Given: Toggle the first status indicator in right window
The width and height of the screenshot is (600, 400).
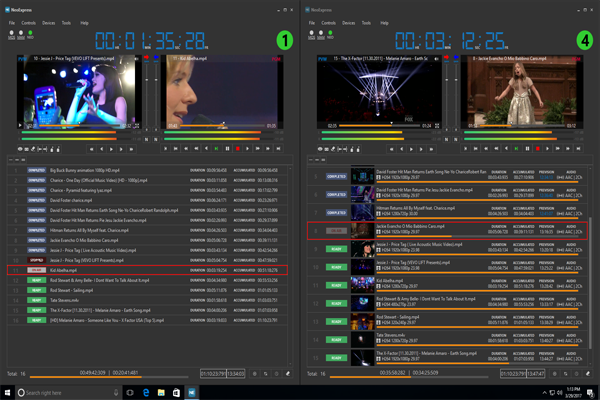Looking at the screenshot, I should pos(312,35).
